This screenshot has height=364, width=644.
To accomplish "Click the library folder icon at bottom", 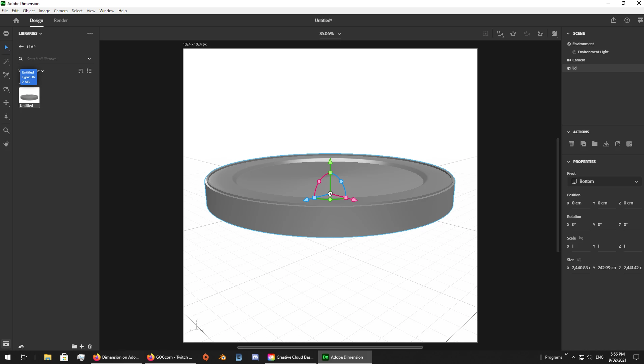I will [74, 346].
